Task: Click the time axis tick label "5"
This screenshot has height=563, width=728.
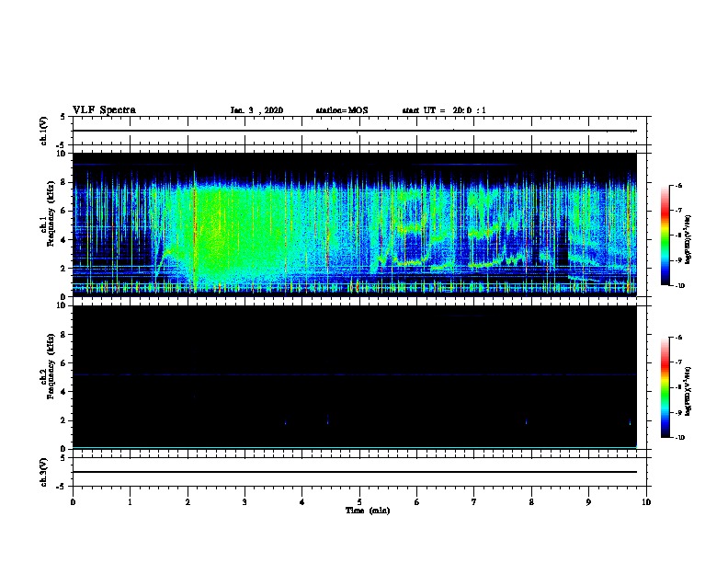Action: point(359,502)
